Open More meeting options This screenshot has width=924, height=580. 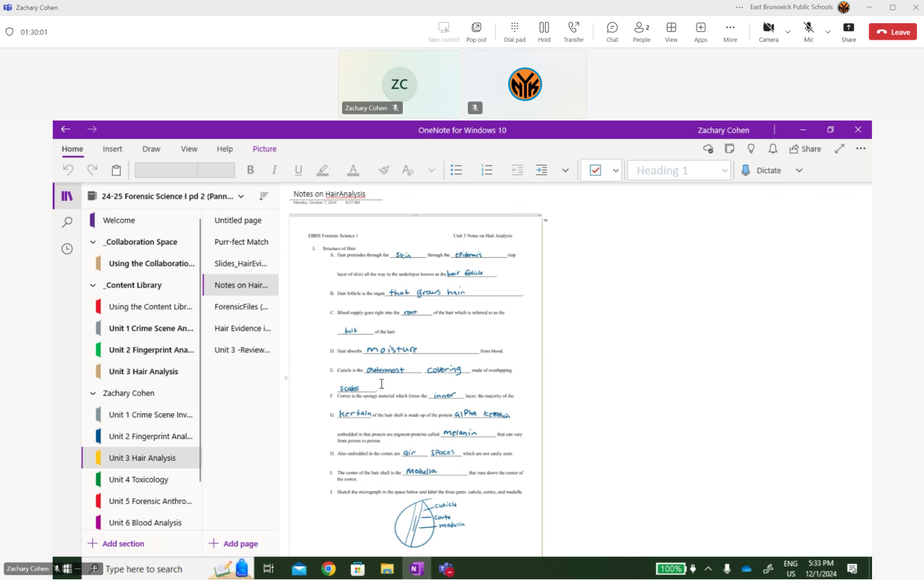[x=731, y=32]
